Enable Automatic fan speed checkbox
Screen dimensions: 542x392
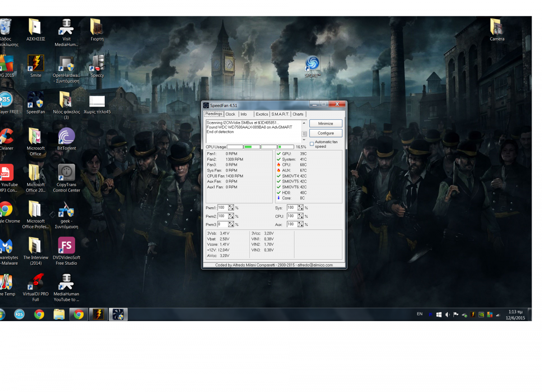point(312,144)
